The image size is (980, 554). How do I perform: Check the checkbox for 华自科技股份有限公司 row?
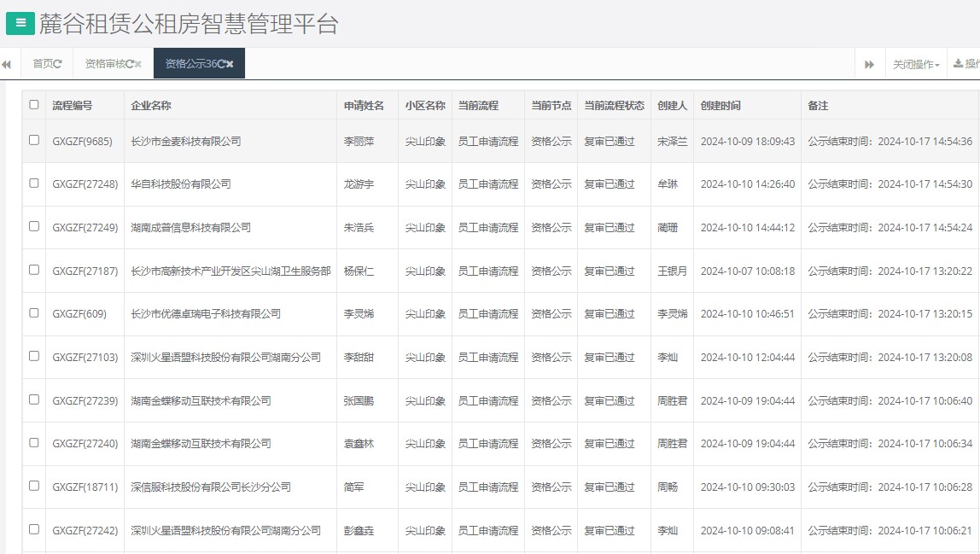pos(34,184)
